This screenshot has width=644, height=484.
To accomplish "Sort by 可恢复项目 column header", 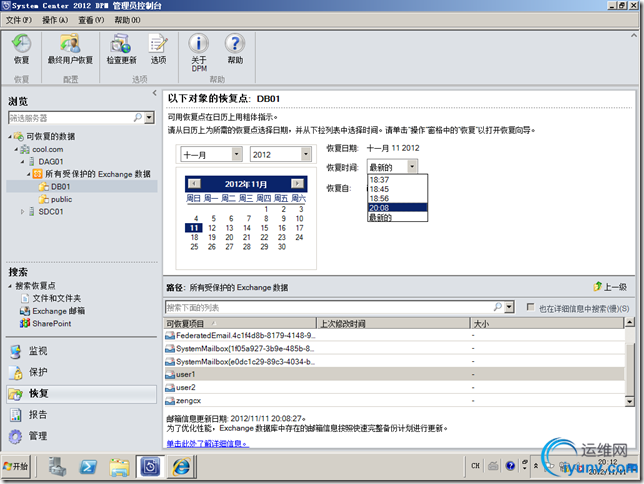I will (240, 323).
